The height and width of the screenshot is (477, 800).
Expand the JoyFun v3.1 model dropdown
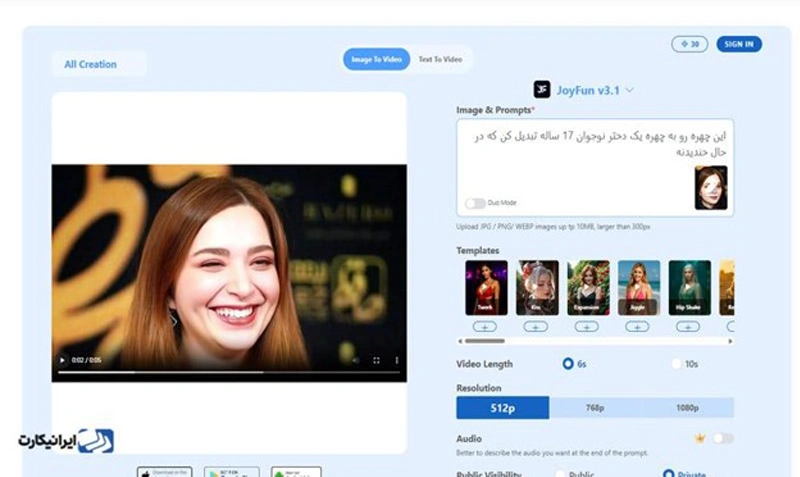point(630,90)
